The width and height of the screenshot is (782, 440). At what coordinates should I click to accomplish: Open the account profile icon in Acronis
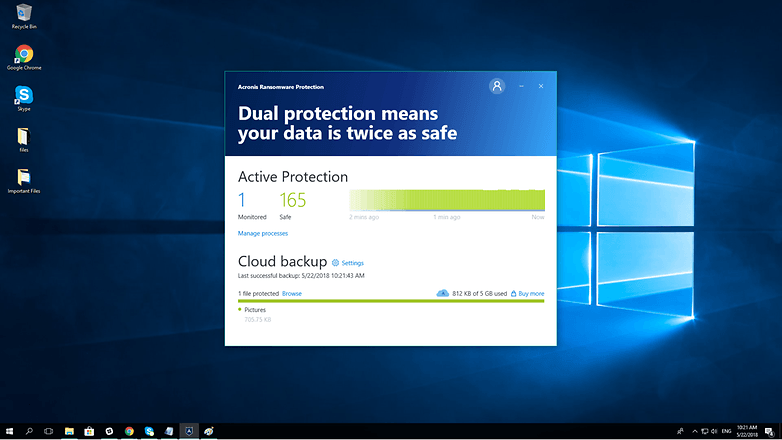point(497,87)
